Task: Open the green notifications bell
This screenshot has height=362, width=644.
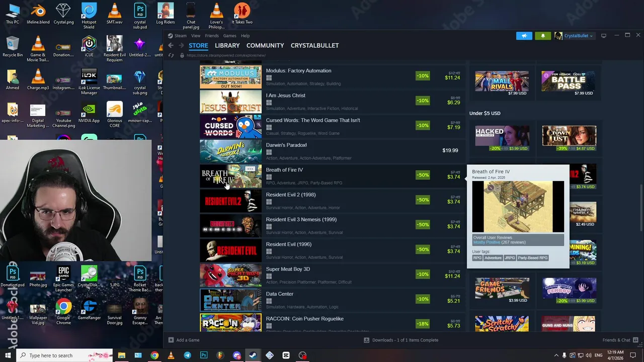Action: (x=543, y=36)
